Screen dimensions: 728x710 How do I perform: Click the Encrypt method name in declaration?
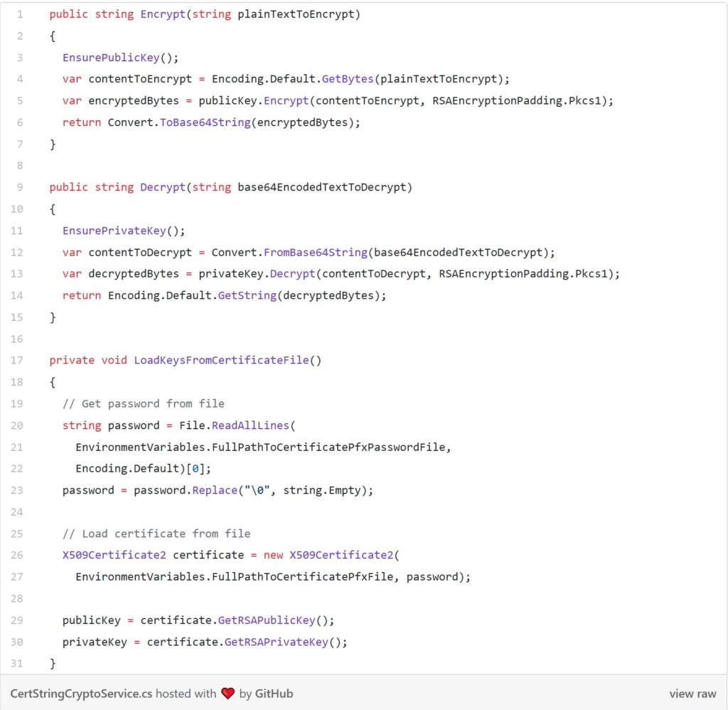pos(163,14)
